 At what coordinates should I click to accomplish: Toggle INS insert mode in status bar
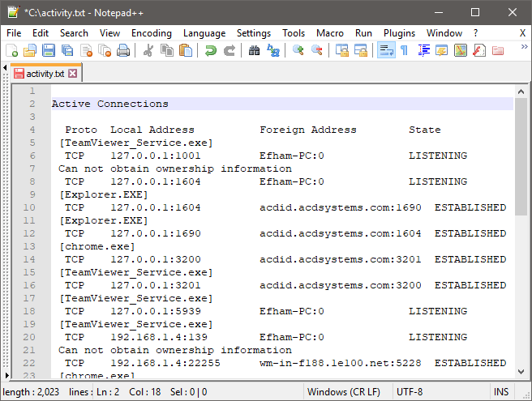point(501,392)
